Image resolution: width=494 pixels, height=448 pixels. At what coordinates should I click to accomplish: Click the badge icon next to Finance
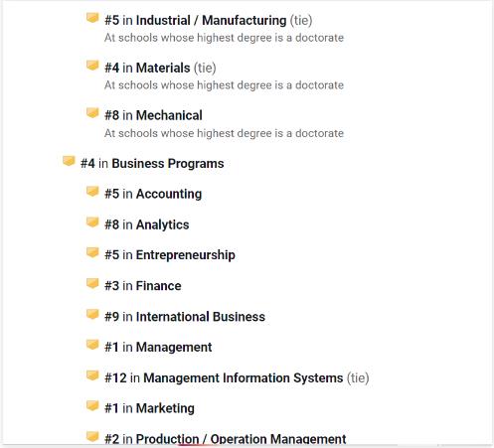pyautogui.click(x=92, y=283)
